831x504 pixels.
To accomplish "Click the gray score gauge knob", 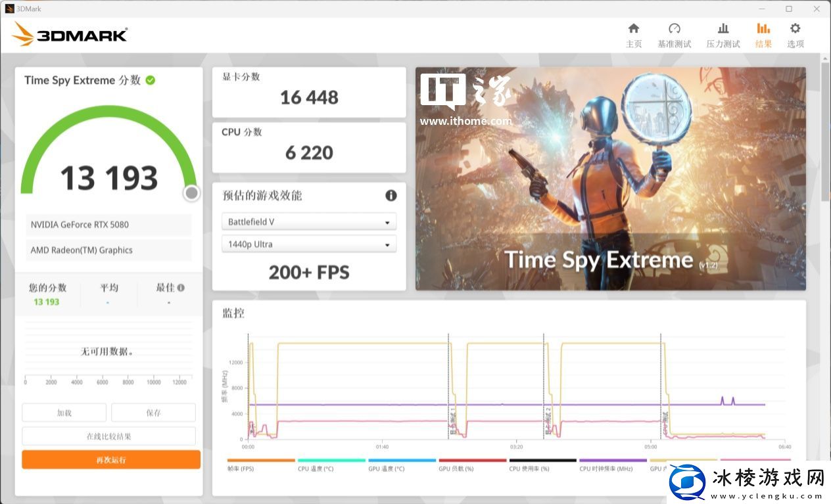I will click(191, 193).
